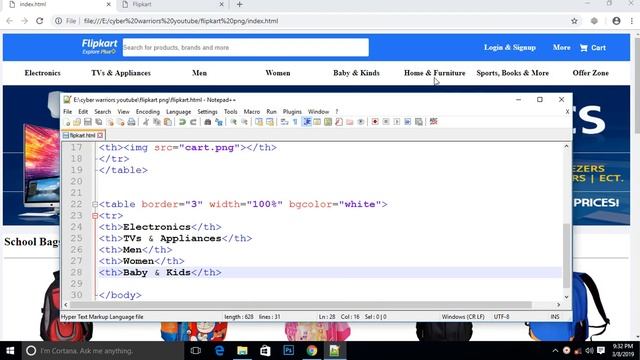Image resolution: width=640 pixels, height=360 pixels.
Task: Click the Offer Zone category
Action: 591,73
